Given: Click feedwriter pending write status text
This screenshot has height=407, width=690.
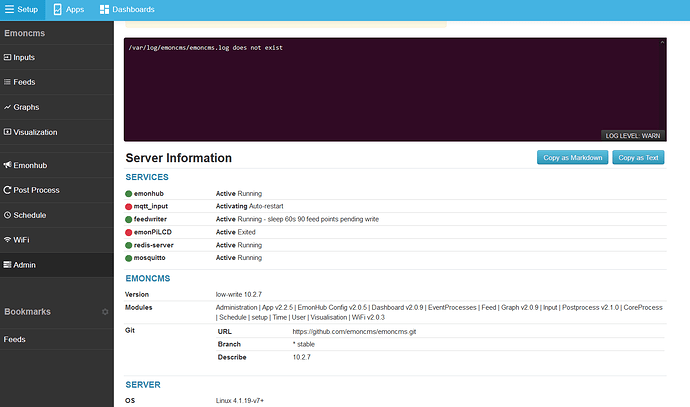Looking at the screenshot, I should pos(297,219).
